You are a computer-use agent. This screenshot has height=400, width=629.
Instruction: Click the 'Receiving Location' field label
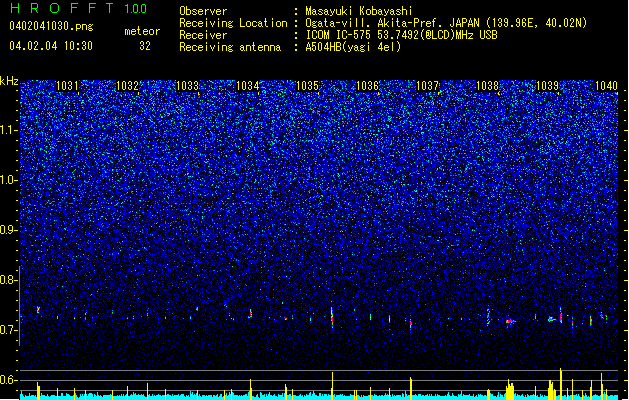pyautogui.click(x=233, y=23)
